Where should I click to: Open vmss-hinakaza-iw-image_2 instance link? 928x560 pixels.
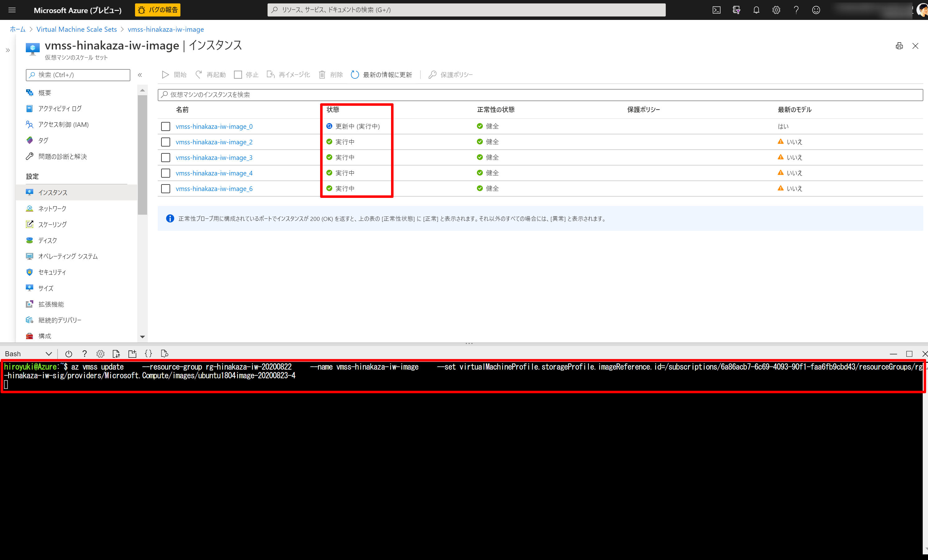(214, 142)
